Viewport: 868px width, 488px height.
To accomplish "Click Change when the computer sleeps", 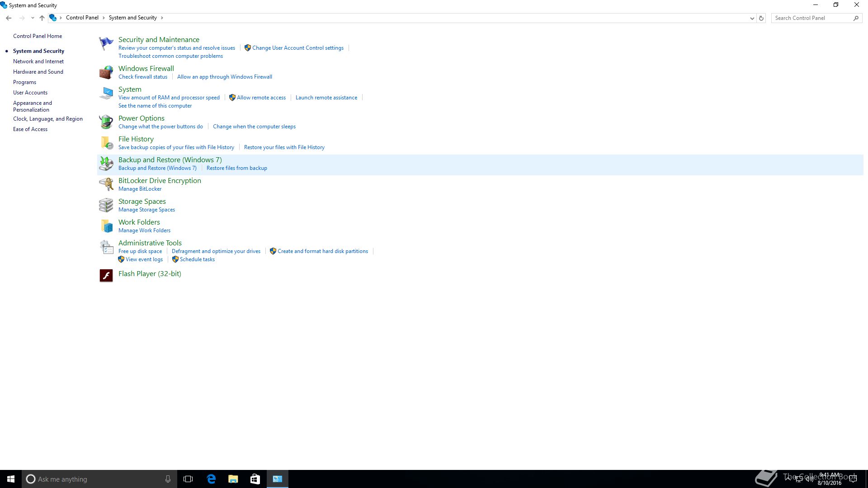I will pos(254,127).
